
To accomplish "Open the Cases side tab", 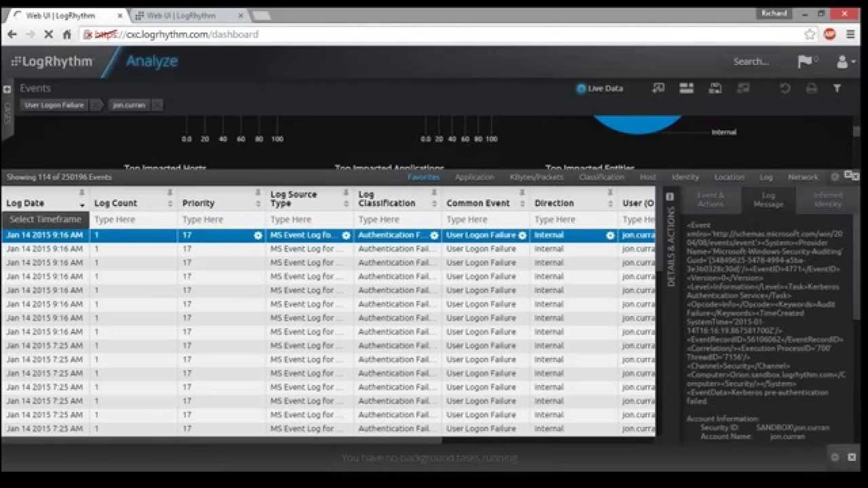I will click(7, 114).
